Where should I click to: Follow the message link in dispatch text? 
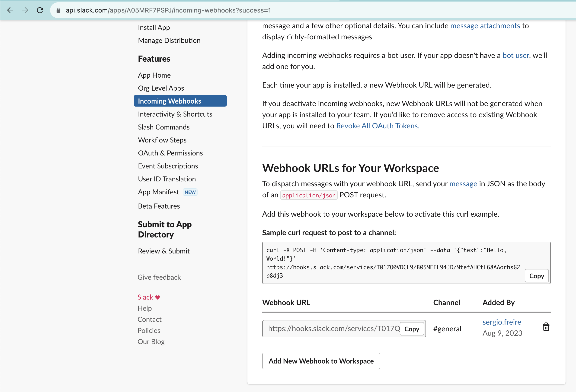pos(463,184)
